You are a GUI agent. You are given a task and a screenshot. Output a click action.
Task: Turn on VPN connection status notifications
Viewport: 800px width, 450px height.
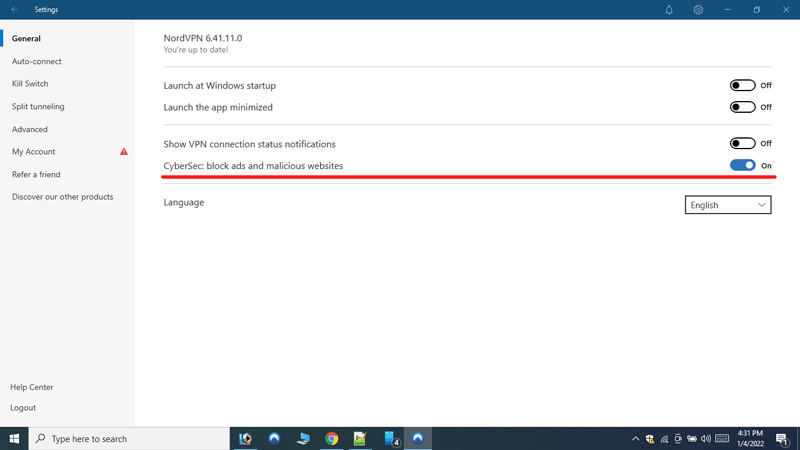(742, 143)
